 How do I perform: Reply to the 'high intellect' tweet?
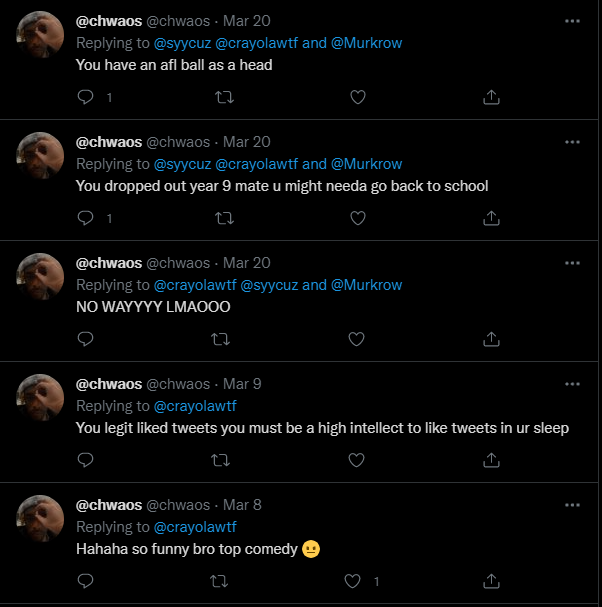(x=86, y=460)
